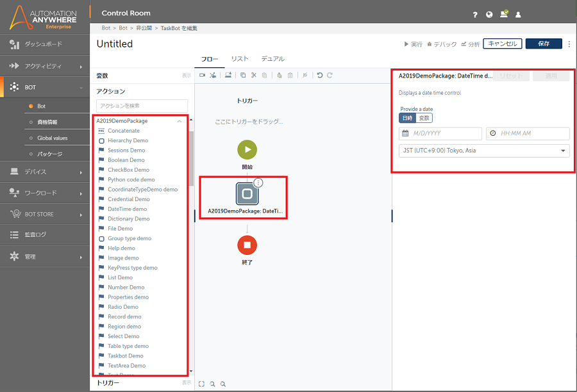Click the disable-recording camera icon in toolbar
This screenshot has height=392, width=577.
click(213, 75)
